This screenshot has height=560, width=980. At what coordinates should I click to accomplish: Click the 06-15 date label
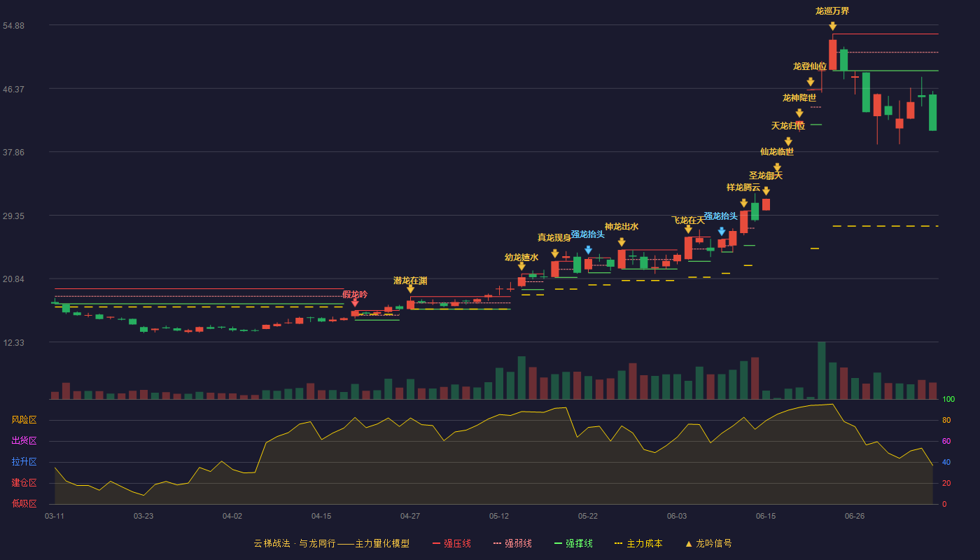pyautogui.click(x=766, y=516)
